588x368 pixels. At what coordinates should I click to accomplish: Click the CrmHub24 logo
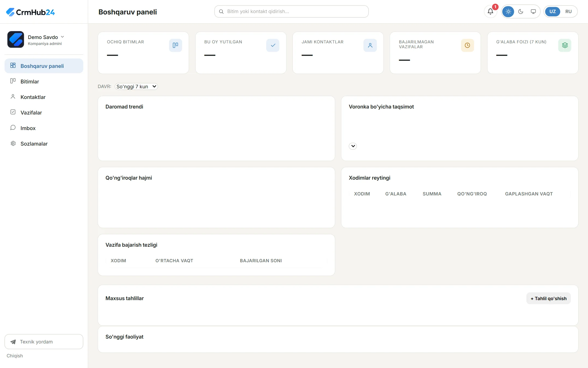(x=30, y=12)
